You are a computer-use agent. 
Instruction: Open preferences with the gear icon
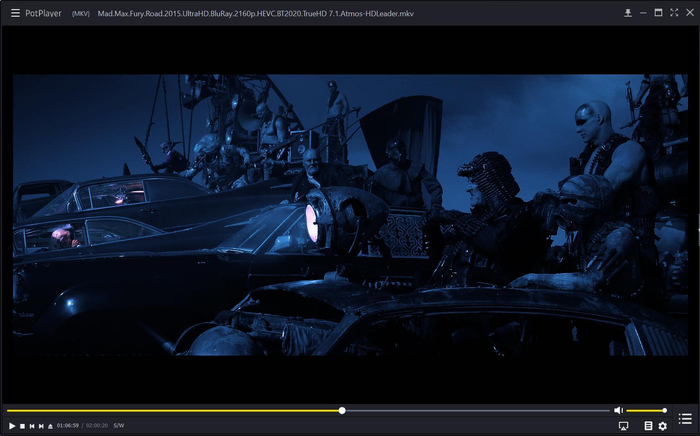662,426
